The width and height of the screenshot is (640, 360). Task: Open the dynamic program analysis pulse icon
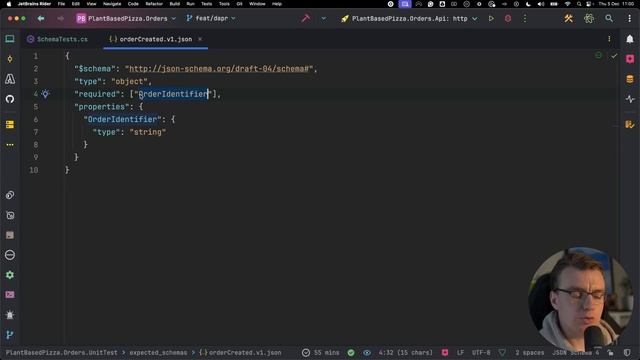630,99
